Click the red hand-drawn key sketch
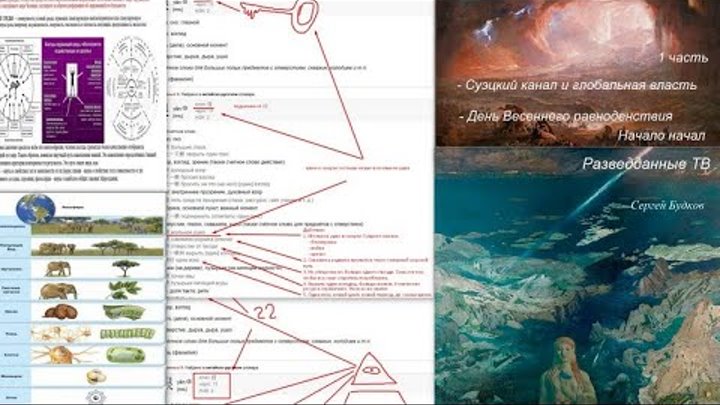Image resolution: width=720 pixels, height=405 pixels. click(279, 14)
